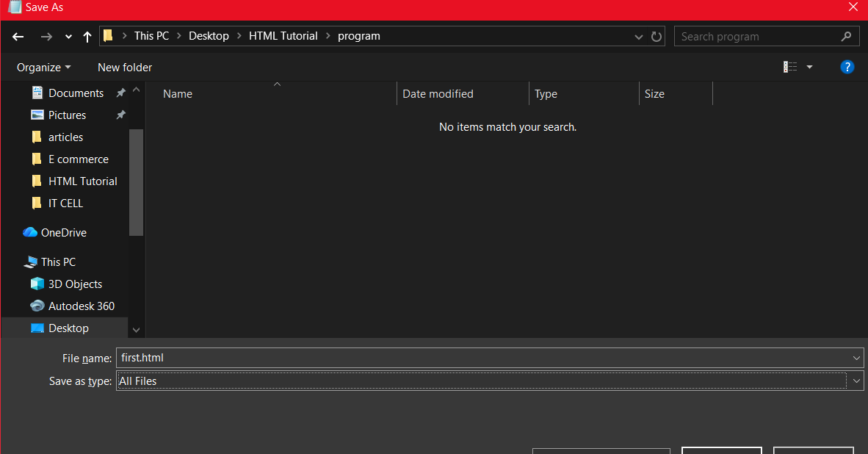868x454 pixels.
Task: Sort by the Date modified column
Action: point(438,94)
